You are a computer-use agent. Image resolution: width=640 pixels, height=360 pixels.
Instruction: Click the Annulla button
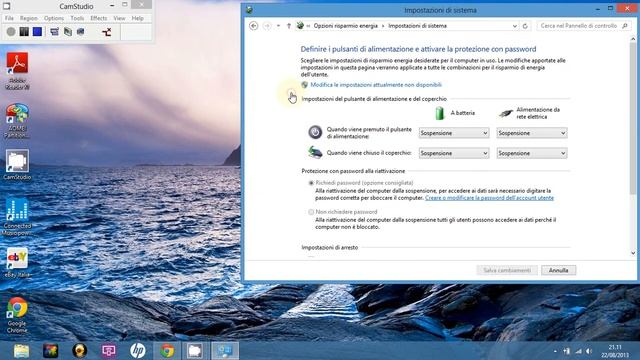pos(558,270)
